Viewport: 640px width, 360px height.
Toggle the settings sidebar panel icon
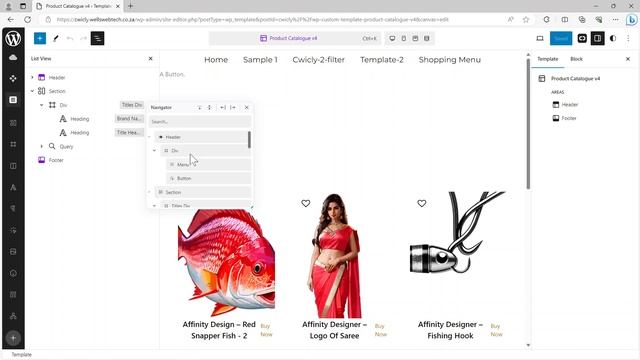click(x=598, y=38)
